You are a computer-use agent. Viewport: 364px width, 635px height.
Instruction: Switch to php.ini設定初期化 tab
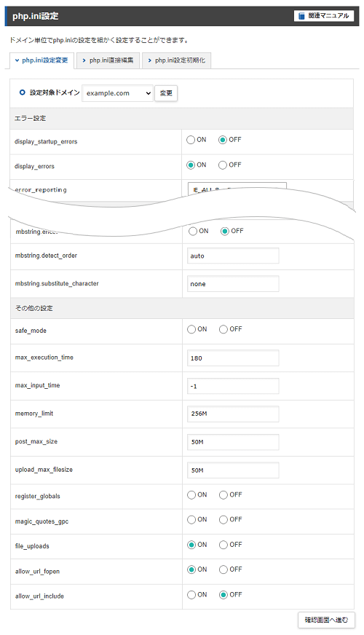click(176, 60)
